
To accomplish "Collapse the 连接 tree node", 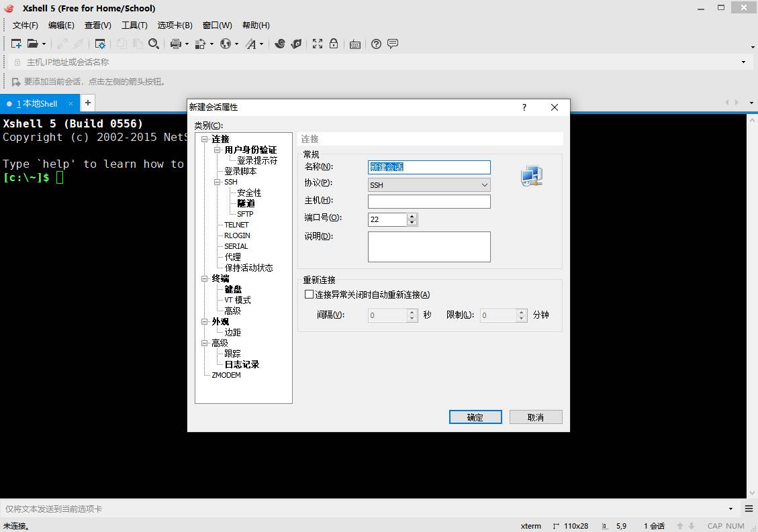I will pos(205,139).
